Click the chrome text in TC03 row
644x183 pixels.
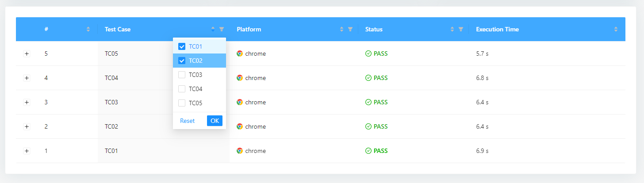point(256,102)
